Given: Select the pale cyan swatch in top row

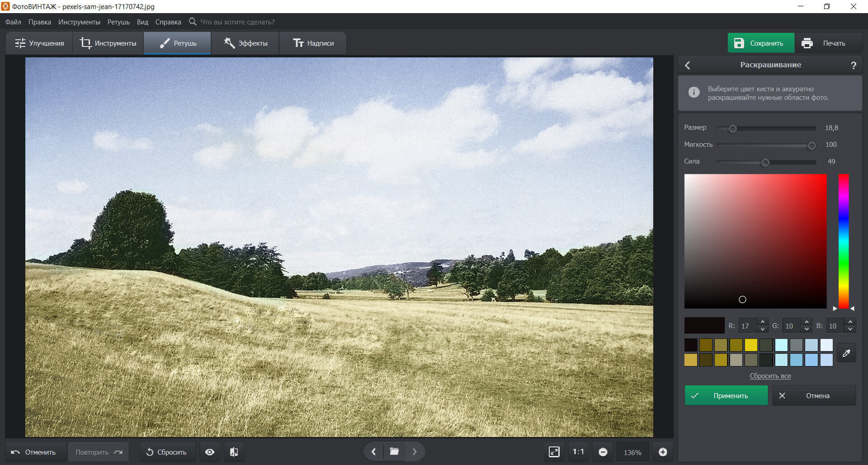Looking at the screenshot, I should (781, 345).
